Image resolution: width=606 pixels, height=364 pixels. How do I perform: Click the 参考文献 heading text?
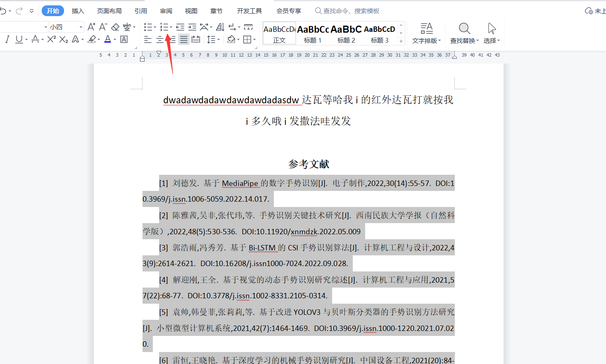[309, 164]
